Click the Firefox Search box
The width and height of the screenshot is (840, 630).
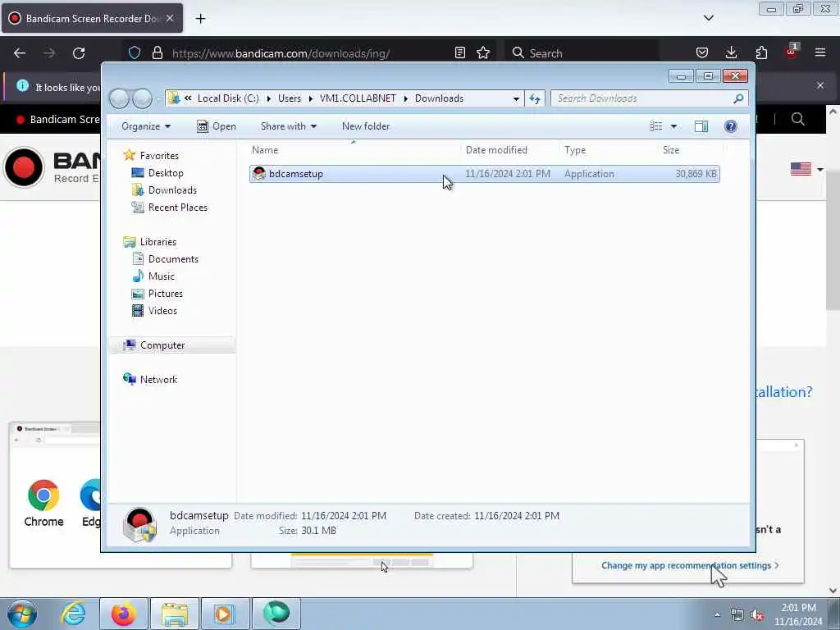pos(583,53)
